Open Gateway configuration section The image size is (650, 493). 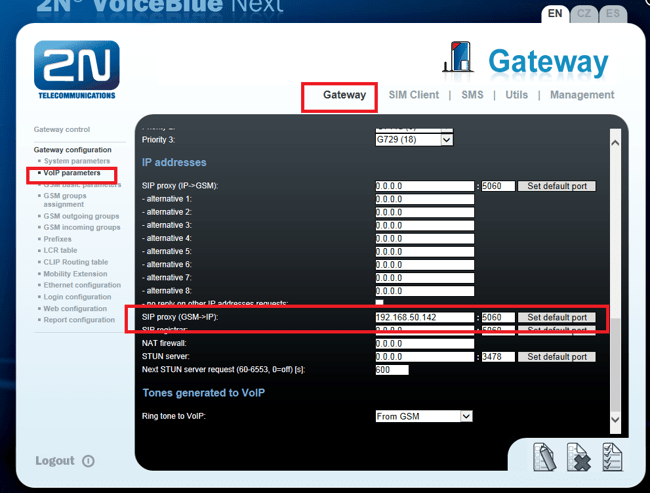point(73,150)
